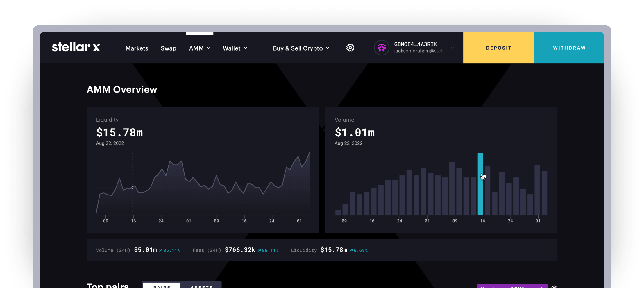Switch to the ASSETS tab
Image resolution: width=644 pixels, height=288 pixels.
coord(201,286)
